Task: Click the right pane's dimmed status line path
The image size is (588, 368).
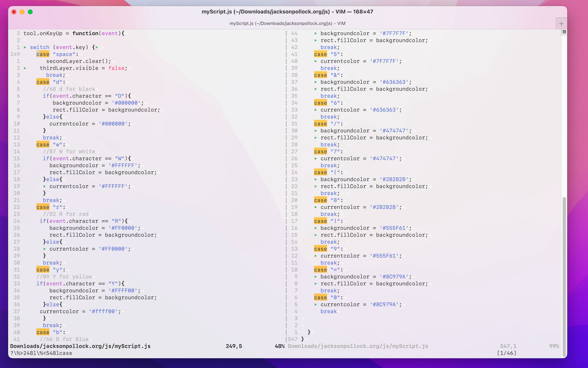Action: (x=358, y=346)
